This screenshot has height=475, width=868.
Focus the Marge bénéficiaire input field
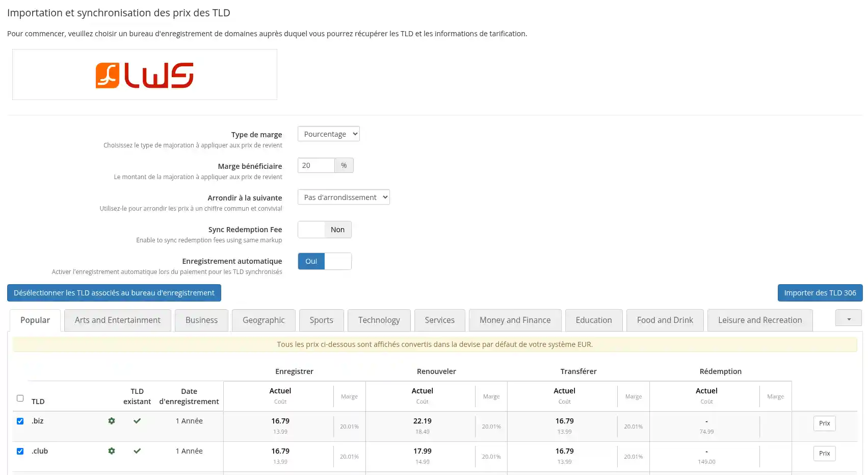(x=316, y=165)
